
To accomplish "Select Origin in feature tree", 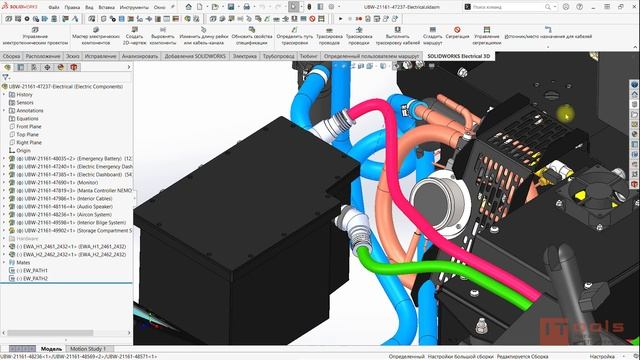I will point(23,151).
